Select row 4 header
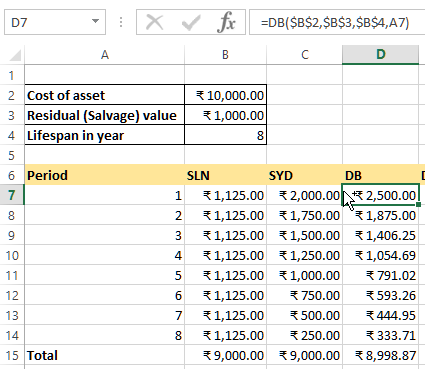Screen dimensions: 425x369 point(12,135)
